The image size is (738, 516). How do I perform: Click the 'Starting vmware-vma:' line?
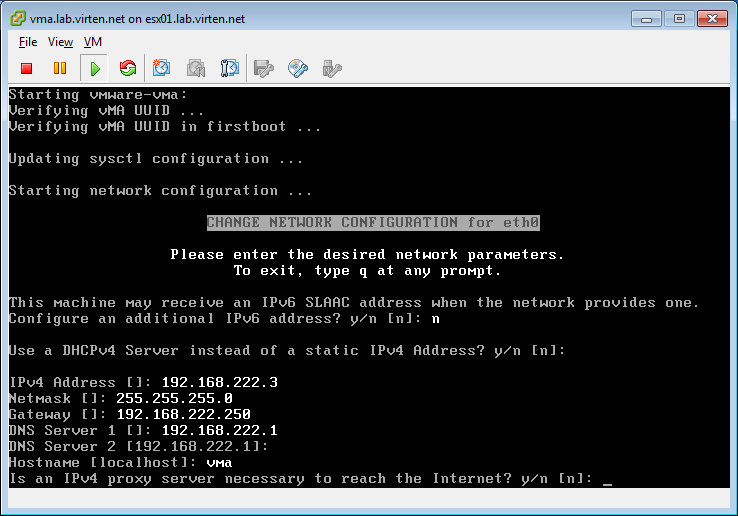[x=98, y=95]
